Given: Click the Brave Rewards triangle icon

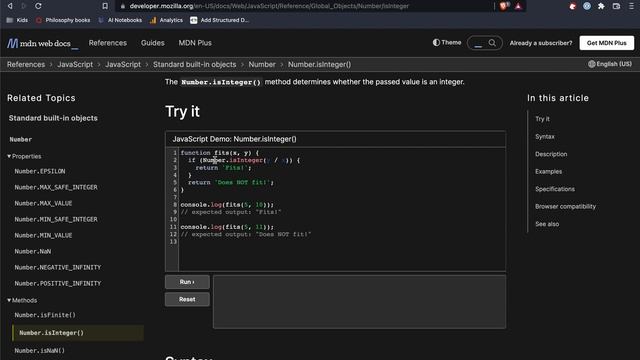Looking at the screenshot, I should (518, 6).
